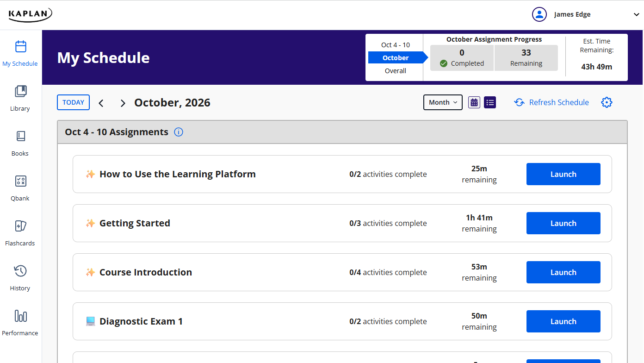
Task: Click the Diagnostic Exam 1 title
Action: pos(141,321)
